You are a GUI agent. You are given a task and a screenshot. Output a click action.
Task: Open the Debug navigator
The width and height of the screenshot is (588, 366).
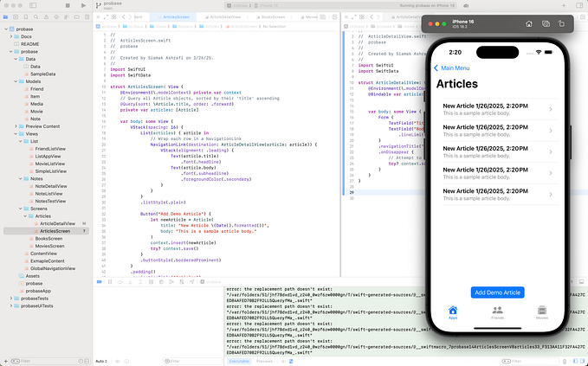[67, 16]
